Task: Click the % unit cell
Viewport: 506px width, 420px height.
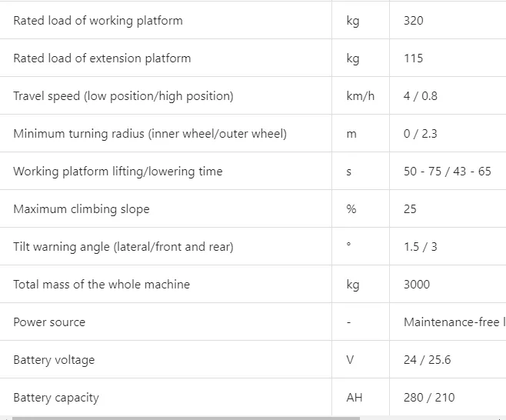Action: tap(351, 209)
